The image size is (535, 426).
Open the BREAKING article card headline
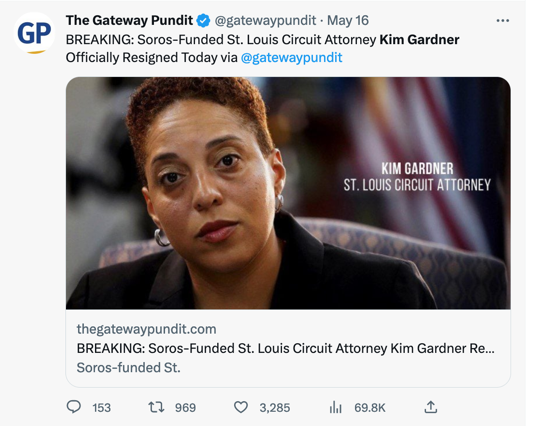point(286,348)
